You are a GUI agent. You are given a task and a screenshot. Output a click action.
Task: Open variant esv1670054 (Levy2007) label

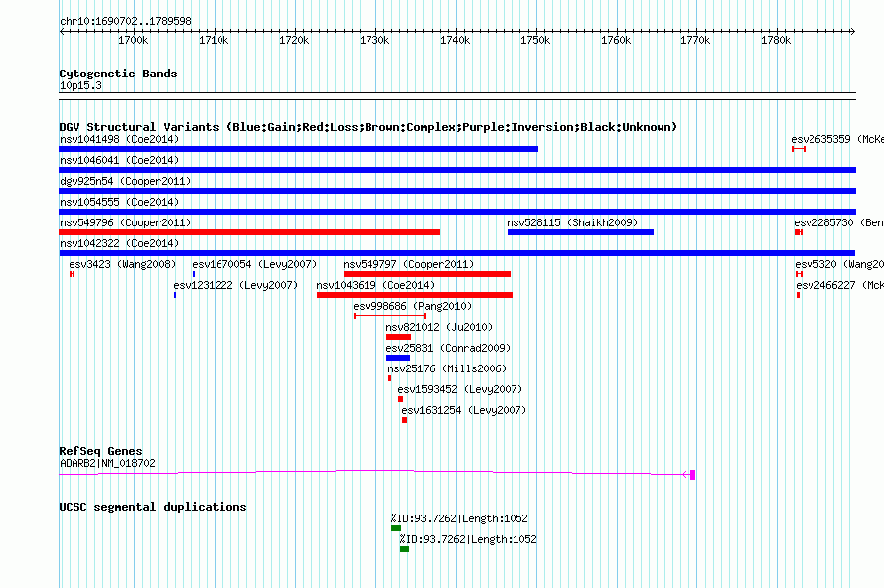click(254, 264)
